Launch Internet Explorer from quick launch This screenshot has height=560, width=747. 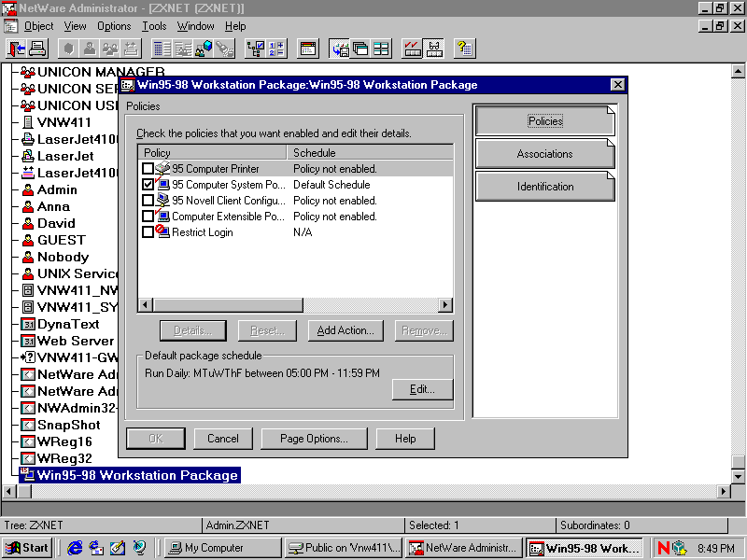[x=75, y=548]
